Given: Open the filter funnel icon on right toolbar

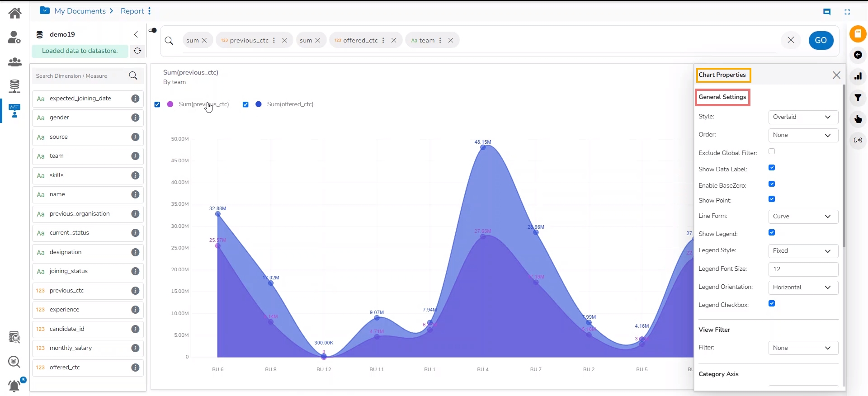Looking at the screenshot, I should coord(858,98).
